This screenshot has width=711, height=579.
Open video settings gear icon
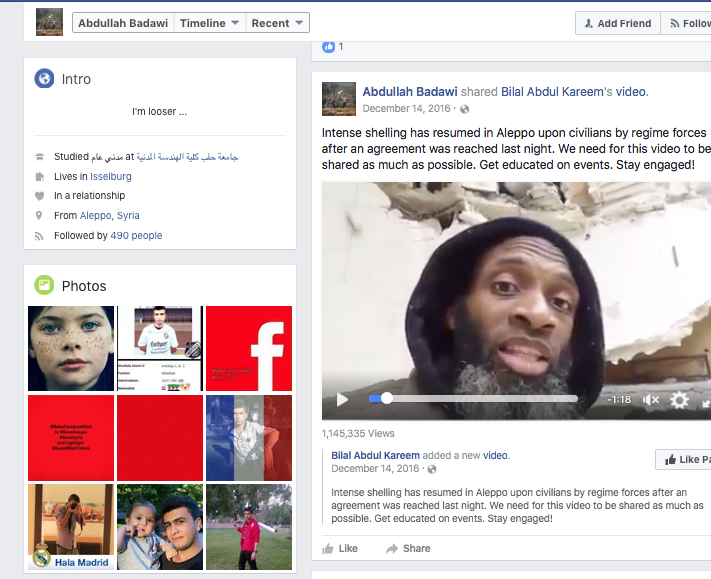680,399
